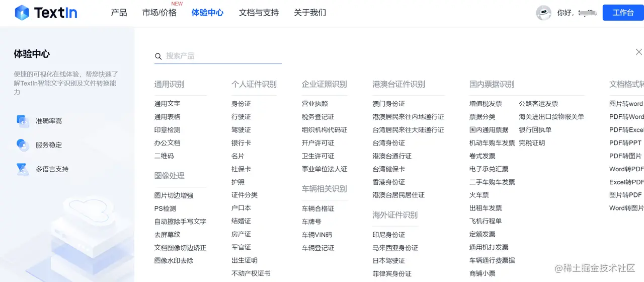Open 户口本 recognition
This screenshot has width=644, height=282.
pos(241,208)
